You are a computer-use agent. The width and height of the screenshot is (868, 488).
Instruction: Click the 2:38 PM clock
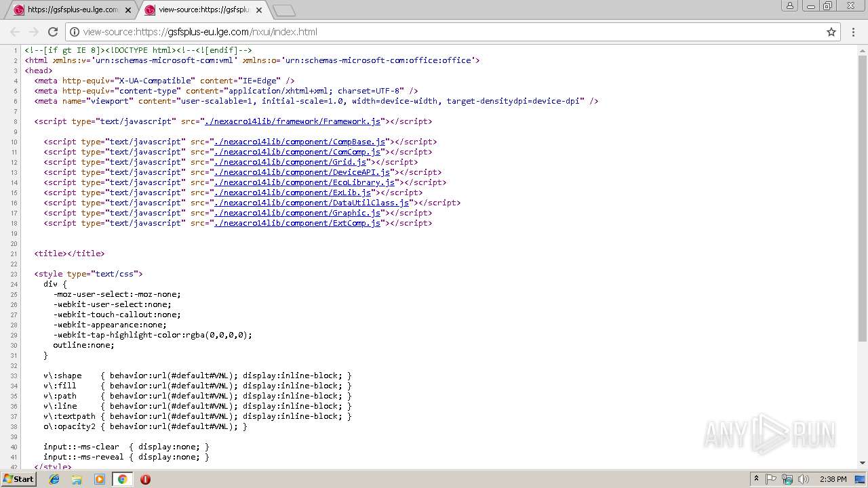point(833,479)
